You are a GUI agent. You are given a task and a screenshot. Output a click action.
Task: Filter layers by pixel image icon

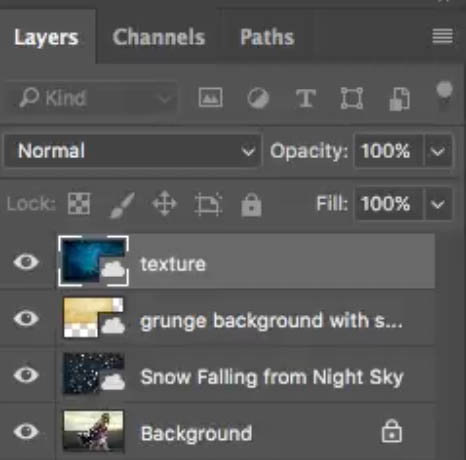pos(210,97)
